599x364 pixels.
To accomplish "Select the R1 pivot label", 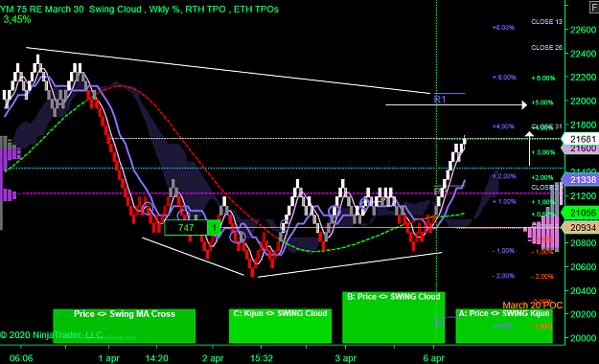I will pos(440,100).
